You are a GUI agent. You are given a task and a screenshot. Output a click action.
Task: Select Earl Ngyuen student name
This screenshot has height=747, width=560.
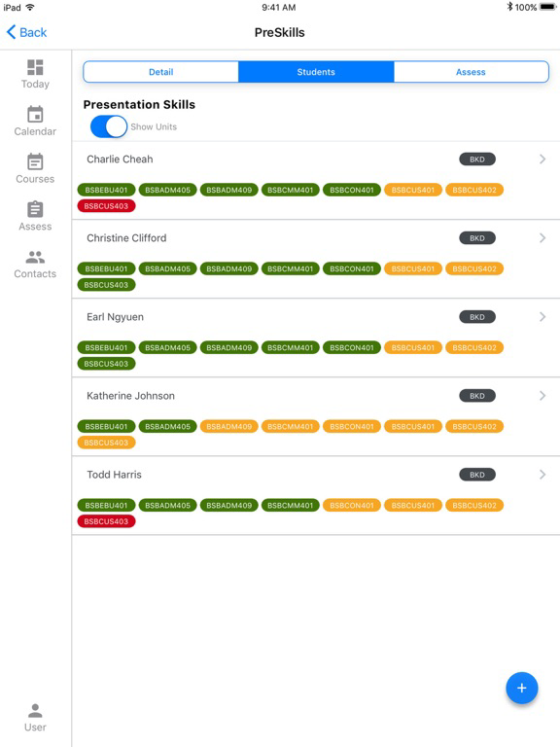tap(116, 317)
